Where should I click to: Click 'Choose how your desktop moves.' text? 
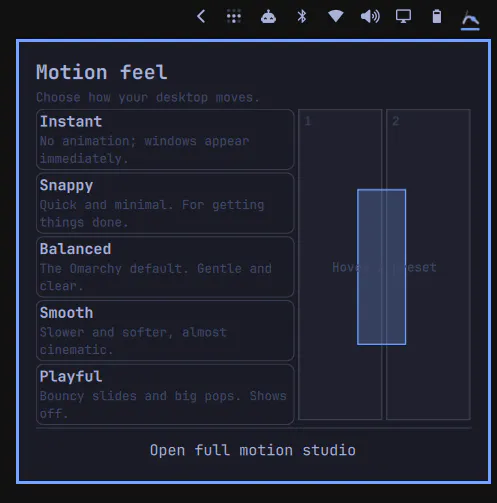(x=148, y=97)
